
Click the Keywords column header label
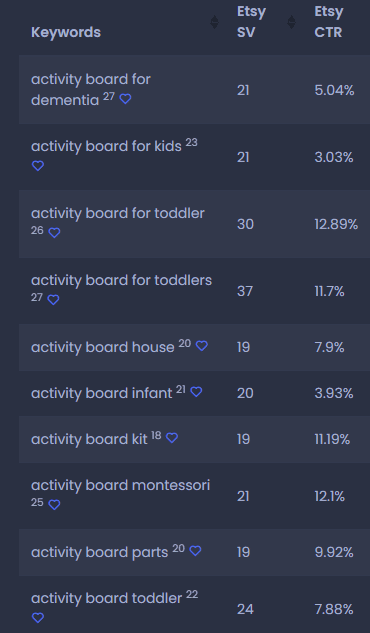pos(66,32)
